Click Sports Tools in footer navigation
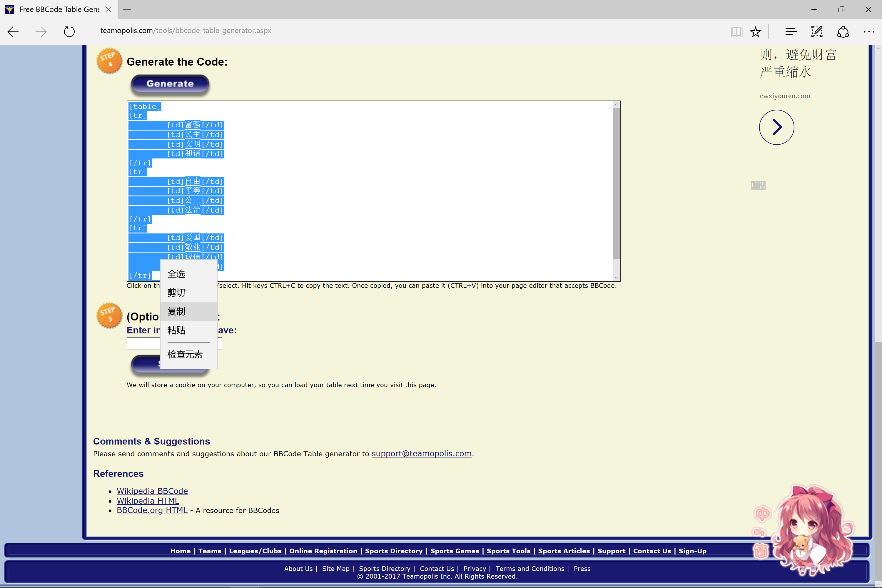The height and width of the screenshot is (588, 882). coord(508,551)
